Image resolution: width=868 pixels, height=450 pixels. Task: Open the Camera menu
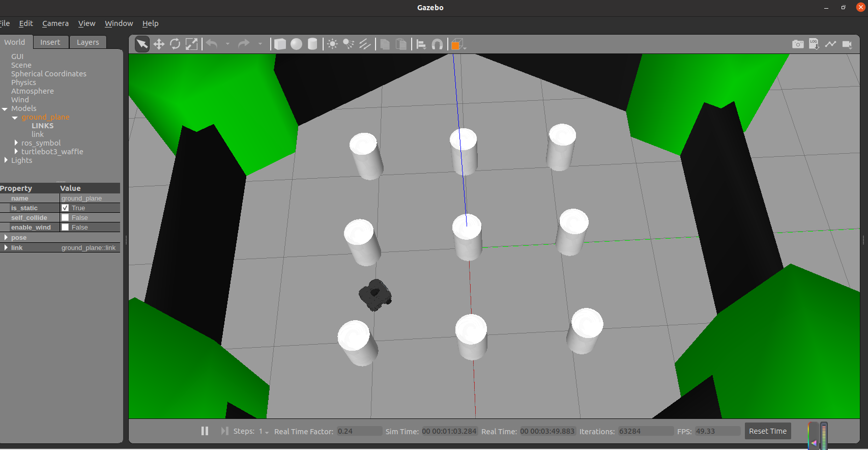click(x=55, y=23)
